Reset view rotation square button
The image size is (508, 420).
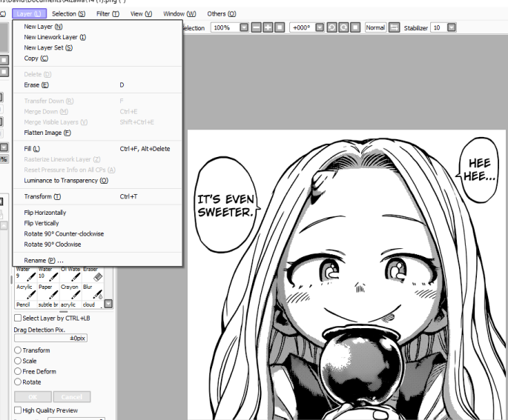pos(355,27)
